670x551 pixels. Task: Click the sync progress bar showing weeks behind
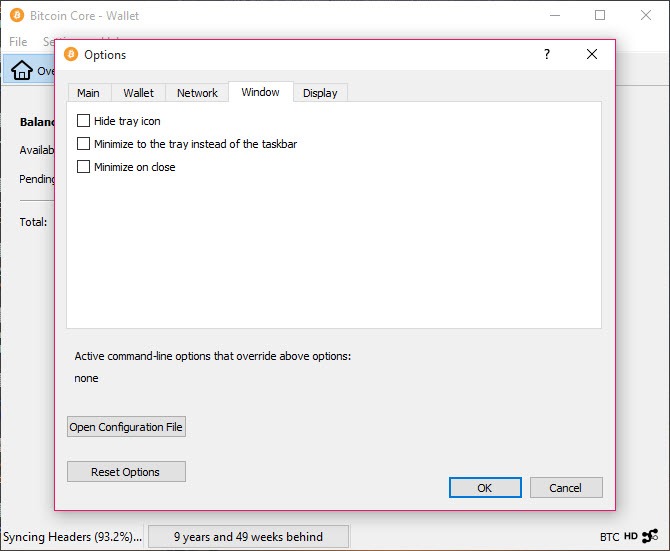click(248, 536)
